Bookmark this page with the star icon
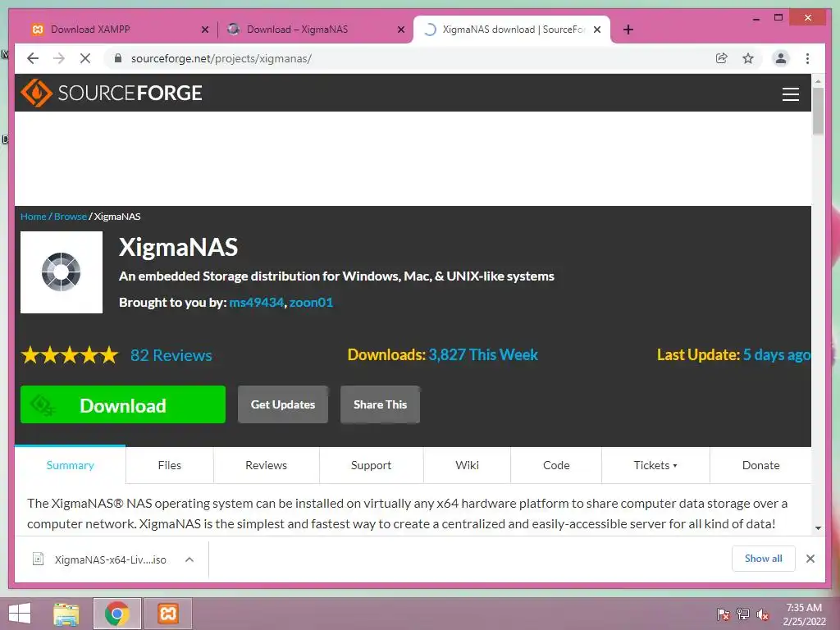The width and height of the screenshot is (840, 630). (x=748, y=58)
